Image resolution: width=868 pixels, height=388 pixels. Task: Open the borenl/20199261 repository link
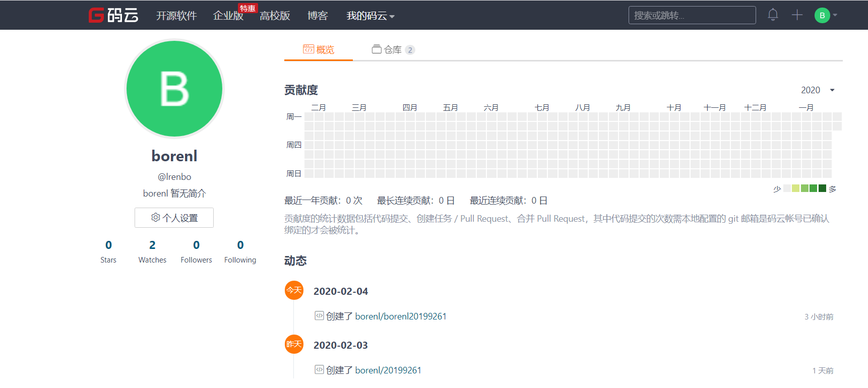388,370
